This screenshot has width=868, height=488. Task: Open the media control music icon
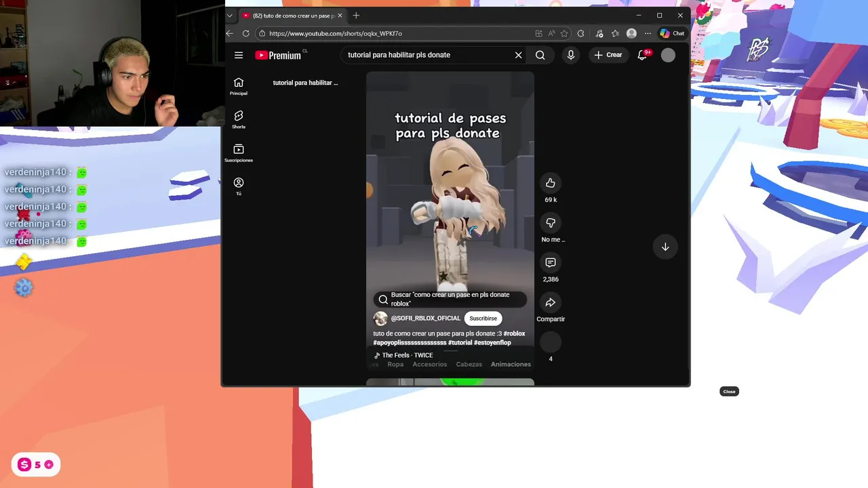point(599,33)
